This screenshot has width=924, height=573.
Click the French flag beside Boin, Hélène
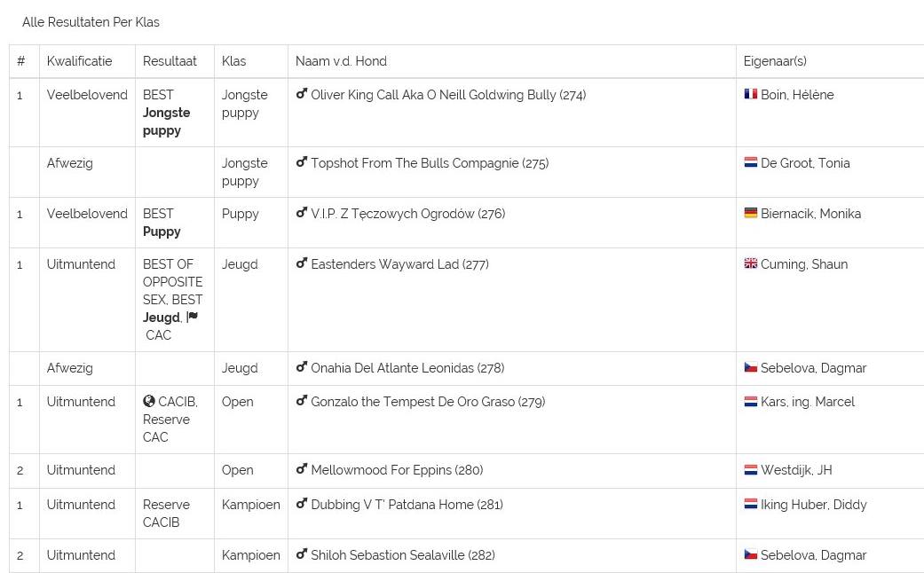click(x=750, y=94)
